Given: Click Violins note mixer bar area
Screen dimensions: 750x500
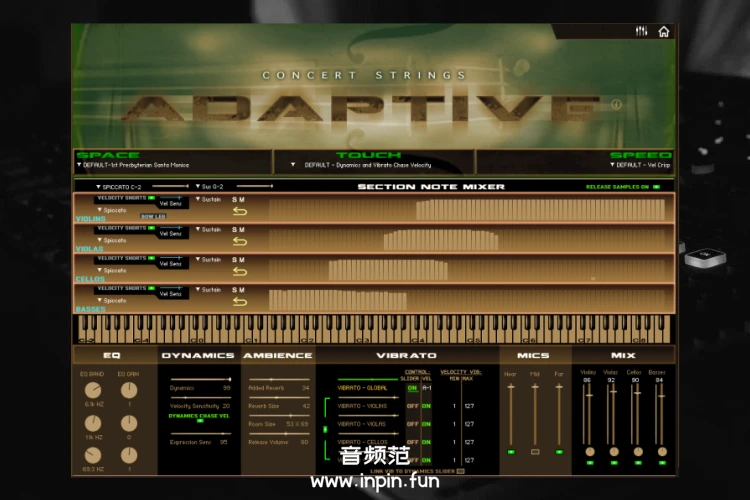Looking at the screenshot, I should 467,210.
